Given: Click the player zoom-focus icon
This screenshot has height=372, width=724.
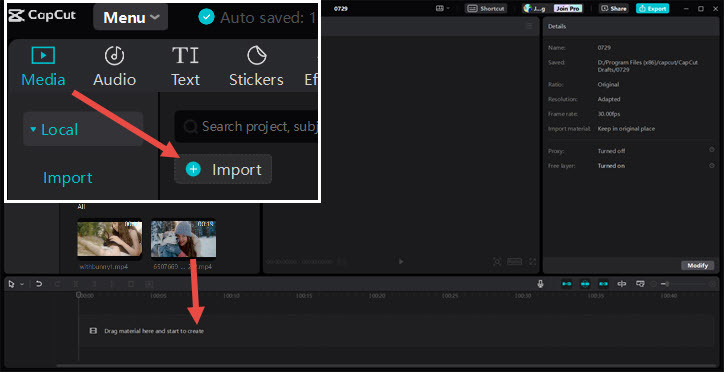Looking at the screenshot, I should (x=497, y=262).
